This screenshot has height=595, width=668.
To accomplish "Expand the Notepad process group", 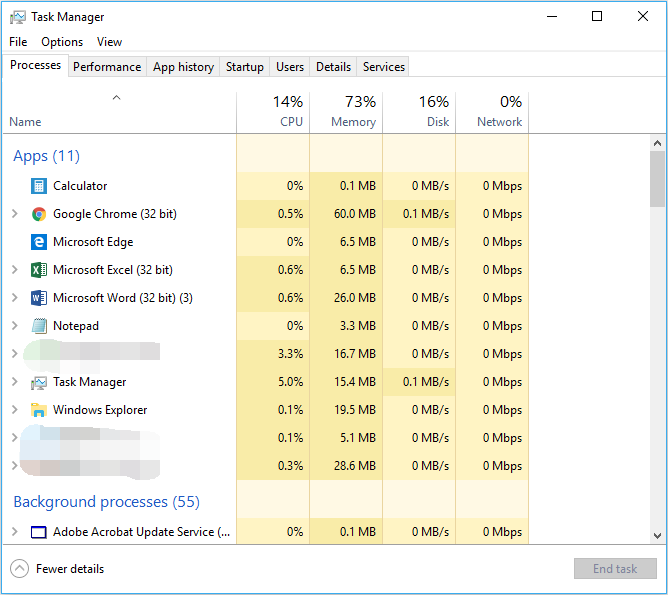I will pyautogui.click(x=14, y=326).
